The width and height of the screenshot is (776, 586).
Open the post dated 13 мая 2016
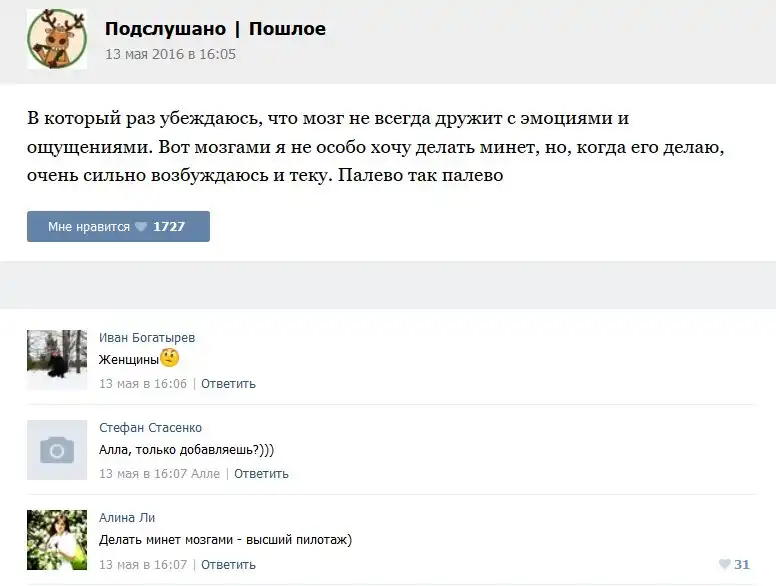(171, 54)
